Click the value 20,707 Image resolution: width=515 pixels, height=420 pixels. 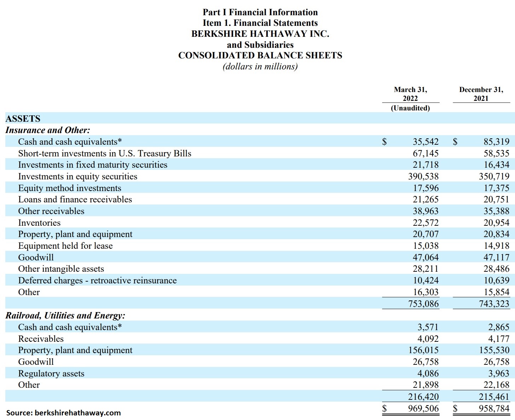426,234
